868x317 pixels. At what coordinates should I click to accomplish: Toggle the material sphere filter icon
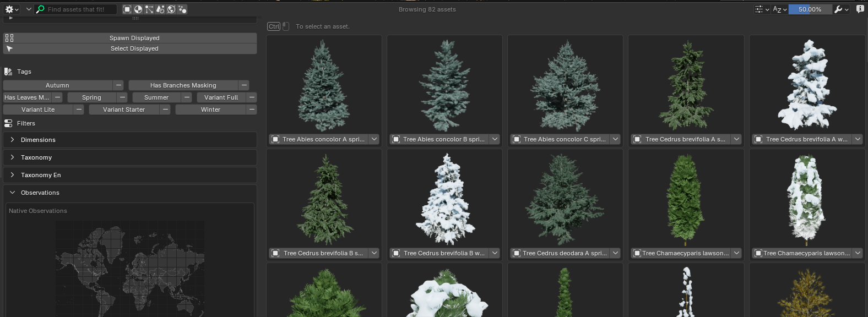[x=138, y=9]
